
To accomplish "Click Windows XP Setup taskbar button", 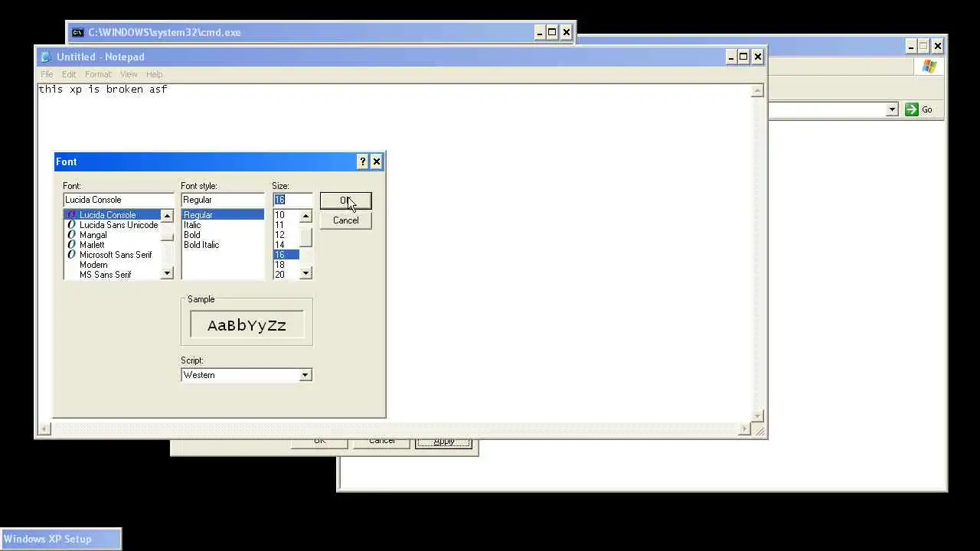I will [60, 539].
